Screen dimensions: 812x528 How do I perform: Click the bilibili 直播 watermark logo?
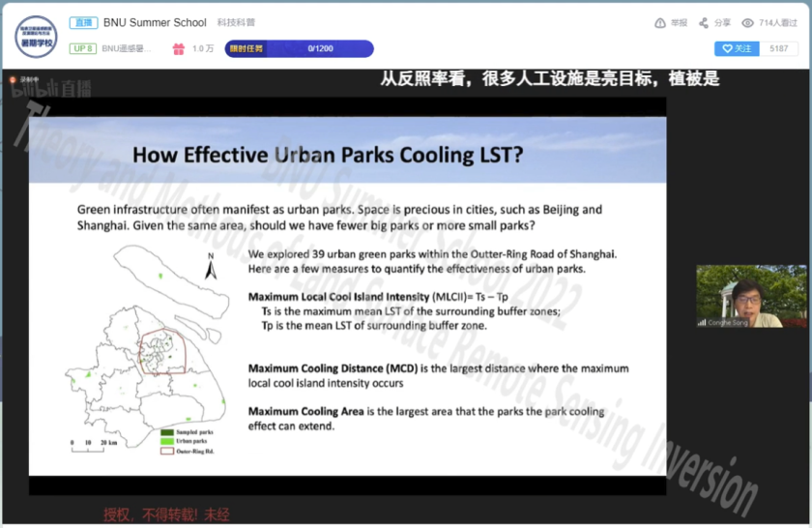[x=49, y=90]
